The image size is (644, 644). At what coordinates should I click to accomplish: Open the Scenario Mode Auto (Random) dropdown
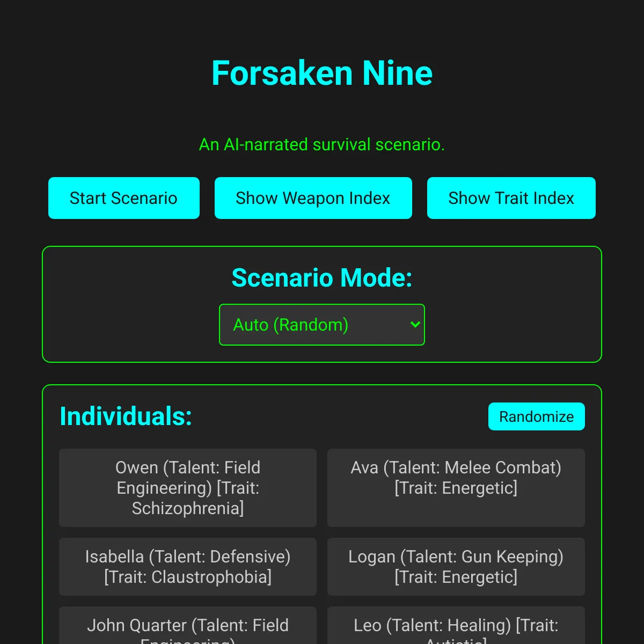click(322, 325)
